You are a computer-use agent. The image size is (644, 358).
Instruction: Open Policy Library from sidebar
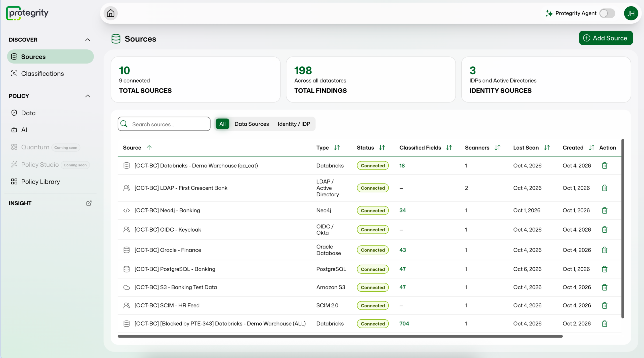pyautogui.click(x=50, y=182)
